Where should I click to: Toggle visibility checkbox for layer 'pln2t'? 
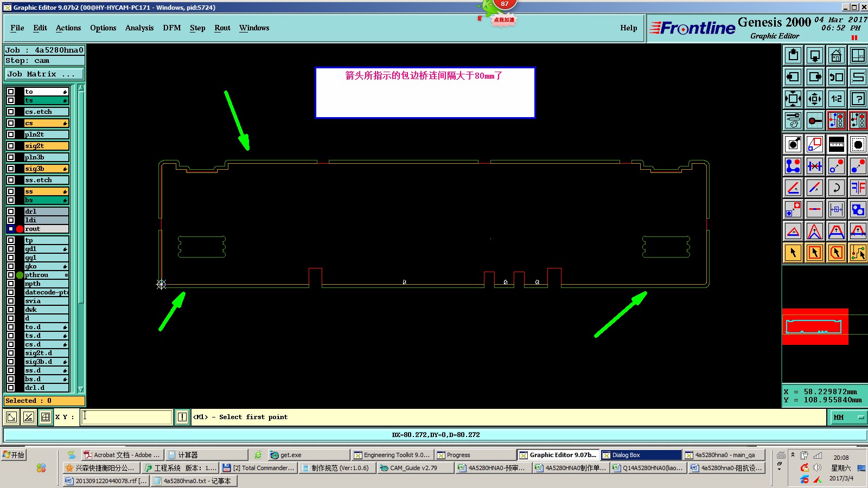11,134
